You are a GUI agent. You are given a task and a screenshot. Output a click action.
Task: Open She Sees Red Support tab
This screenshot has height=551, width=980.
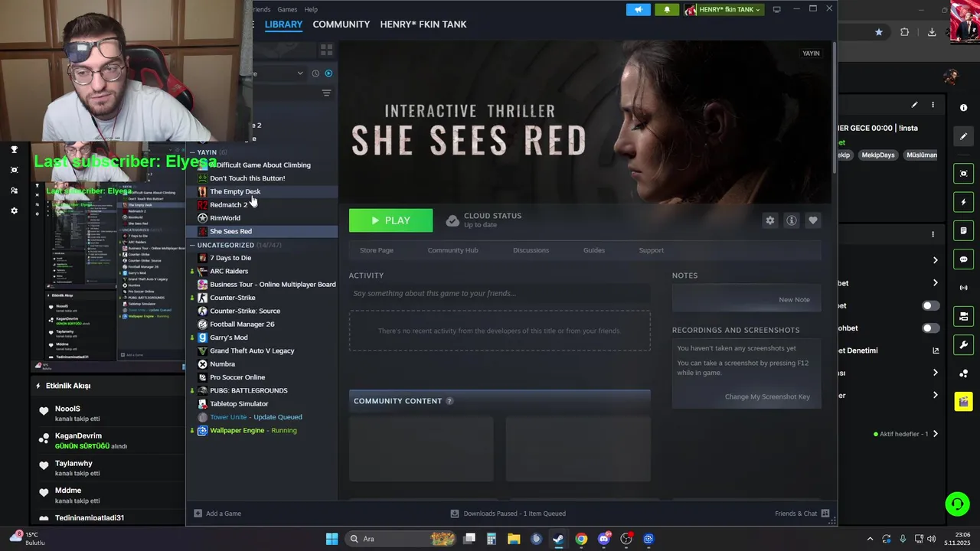[652, 250]
